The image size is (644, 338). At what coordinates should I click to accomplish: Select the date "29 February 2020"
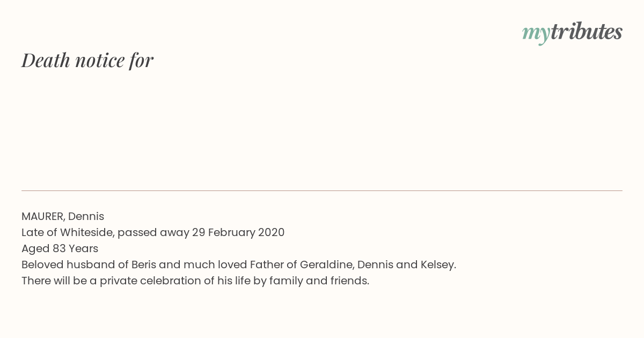(238, 232)
